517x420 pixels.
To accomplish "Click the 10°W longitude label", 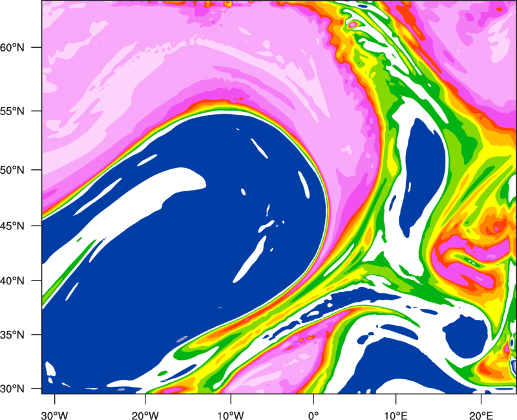I will (230, 415).
